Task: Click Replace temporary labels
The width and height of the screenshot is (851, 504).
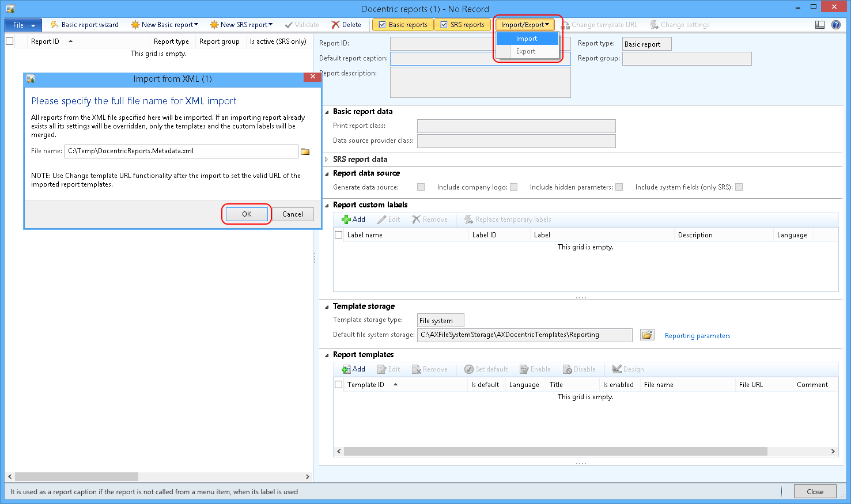Action: tap(508, 219)
